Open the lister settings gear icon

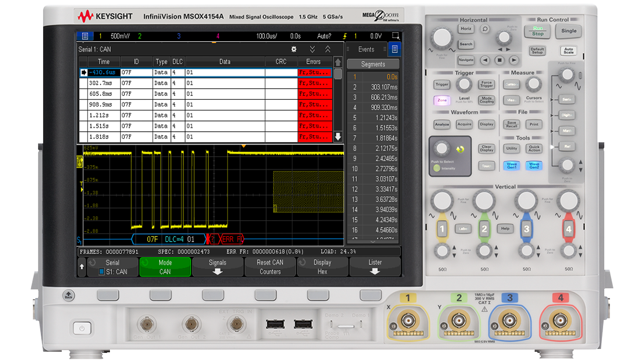(294, 49)
